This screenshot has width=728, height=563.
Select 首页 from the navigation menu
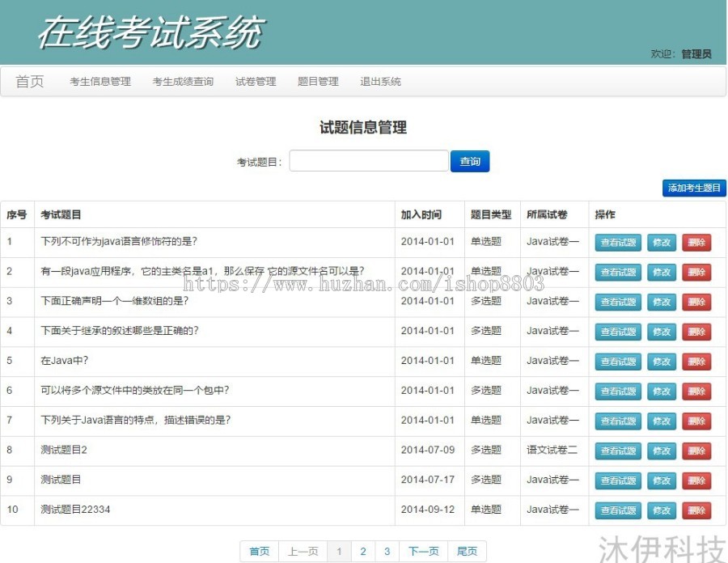pos(29,80)
